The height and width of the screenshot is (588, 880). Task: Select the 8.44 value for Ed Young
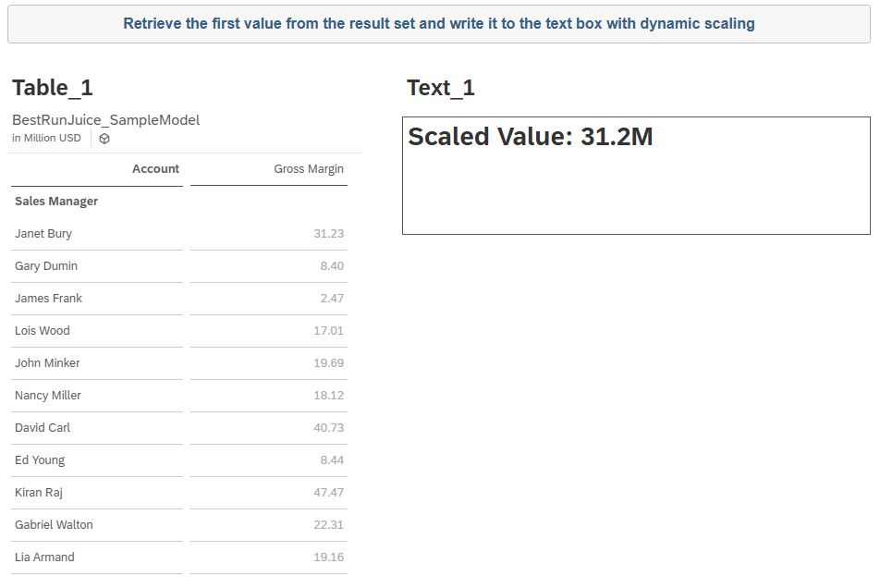(330, 460)
